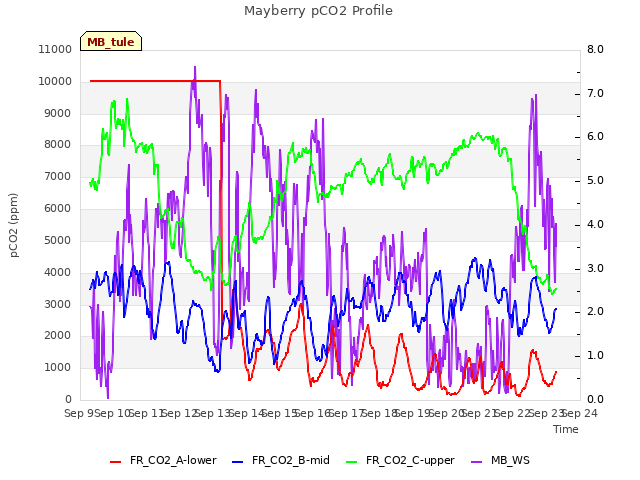Click the 8.0 right axis tick label
The width and height of the screenshot is (640, 480).
coord(595,49)
